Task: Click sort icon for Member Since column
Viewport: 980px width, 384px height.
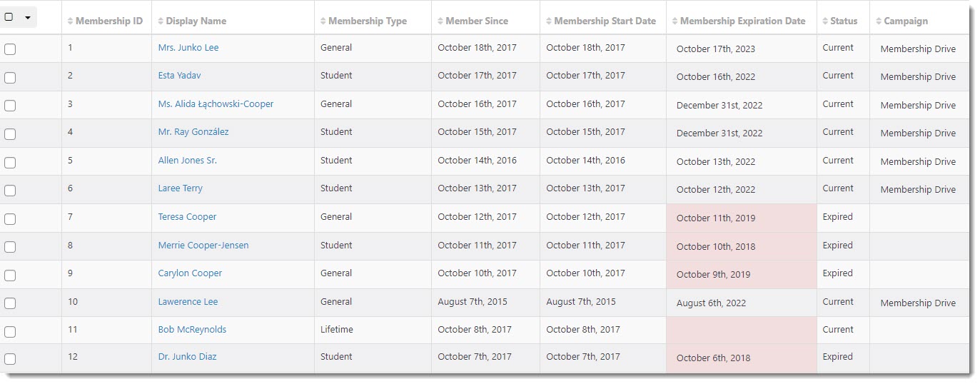Action: point(440,21)
